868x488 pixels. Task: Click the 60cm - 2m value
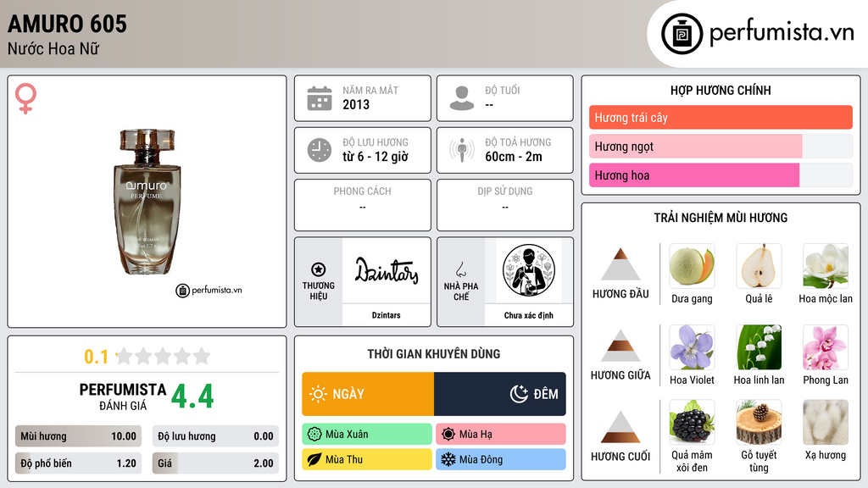[x=514, y=157]
